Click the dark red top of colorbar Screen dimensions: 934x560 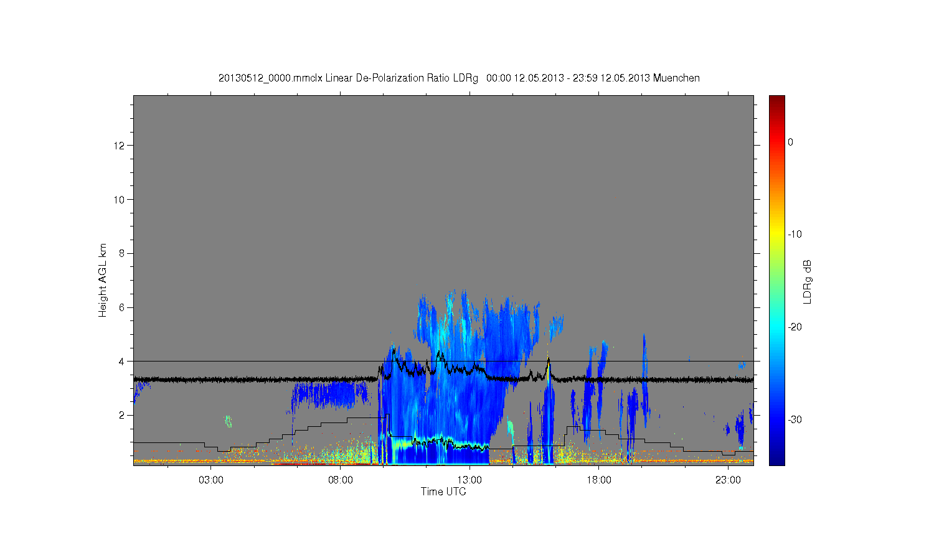point(777,100)
